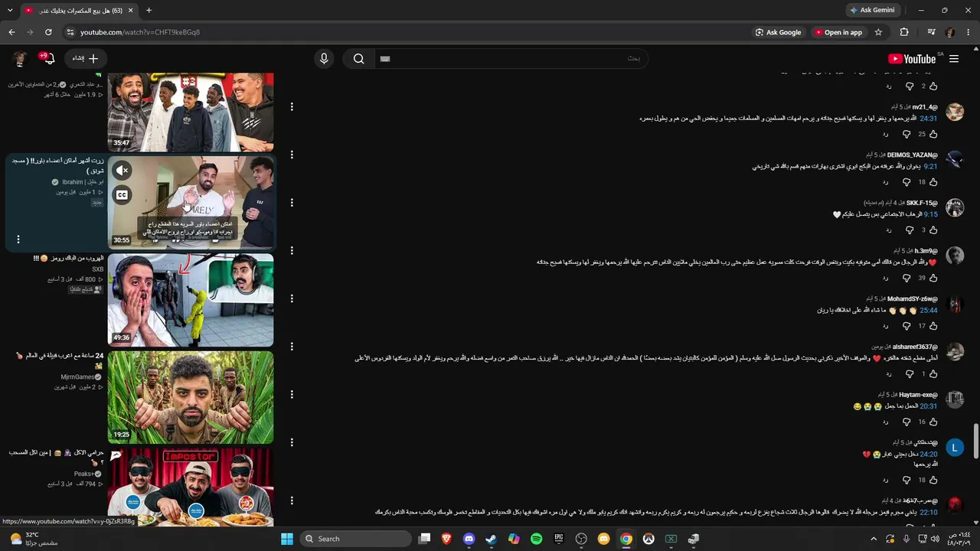Open the taskbar weather widget
980x551 pixels.
(34, 539)
